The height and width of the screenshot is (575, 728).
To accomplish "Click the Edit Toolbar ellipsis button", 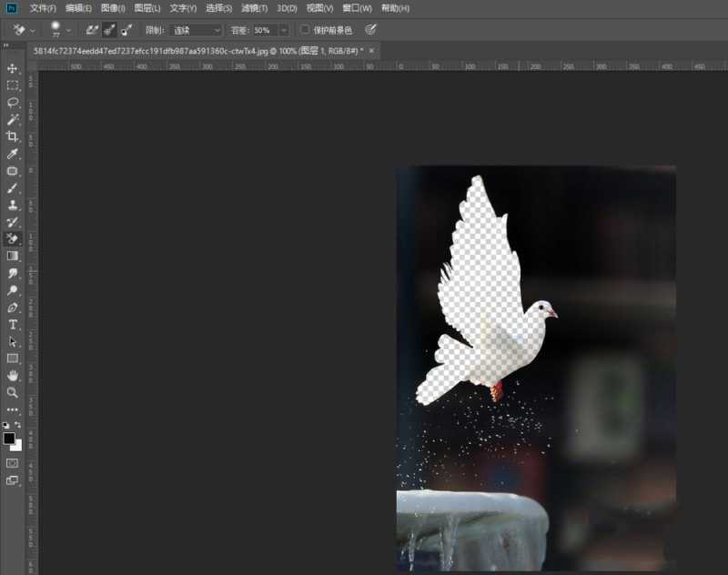I will (13, 409).
